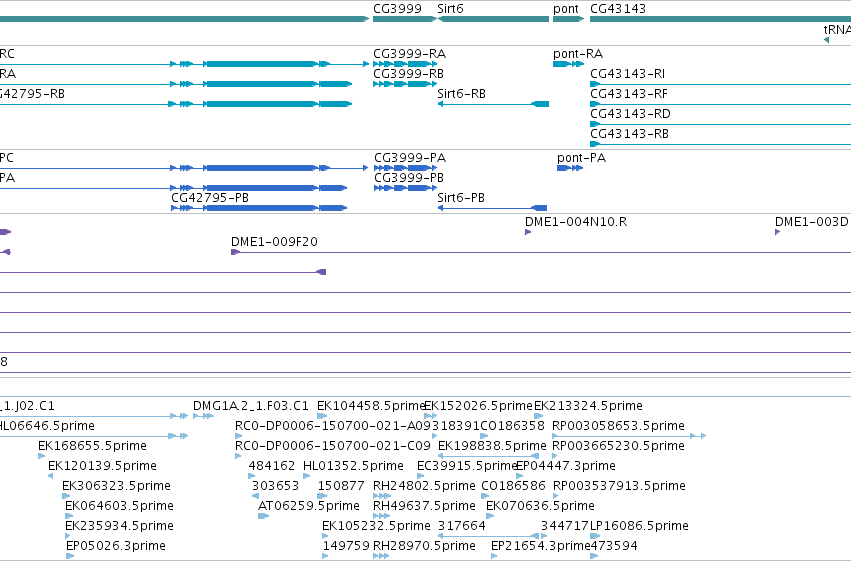Select transcript CG43143-RD
Screen dimensions: 851x561
[630, 114]
